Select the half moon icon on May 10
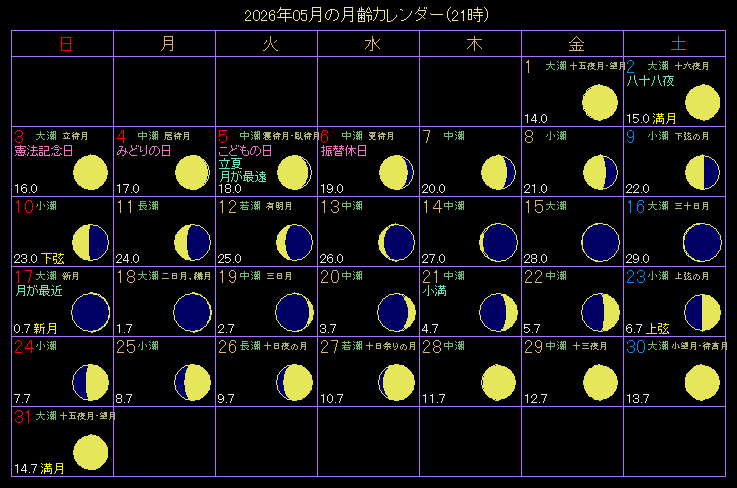Screen dimensions: 737x488 click(91, 242)
